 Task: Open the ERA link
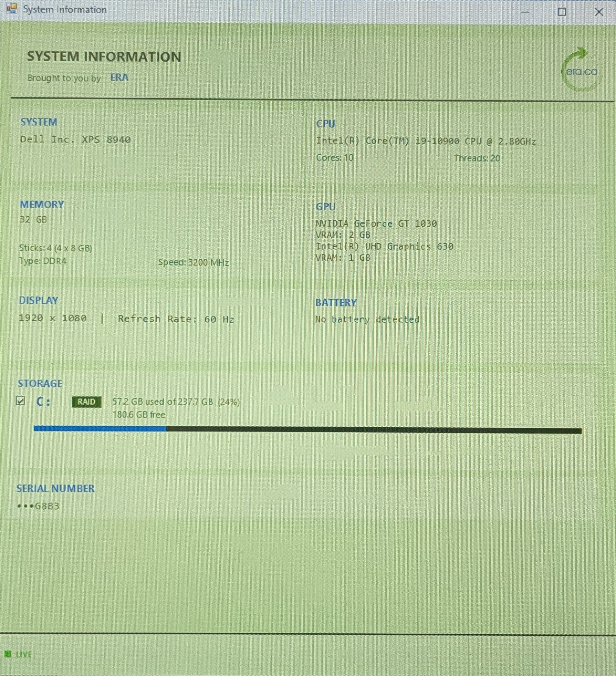tap(119, 77)
